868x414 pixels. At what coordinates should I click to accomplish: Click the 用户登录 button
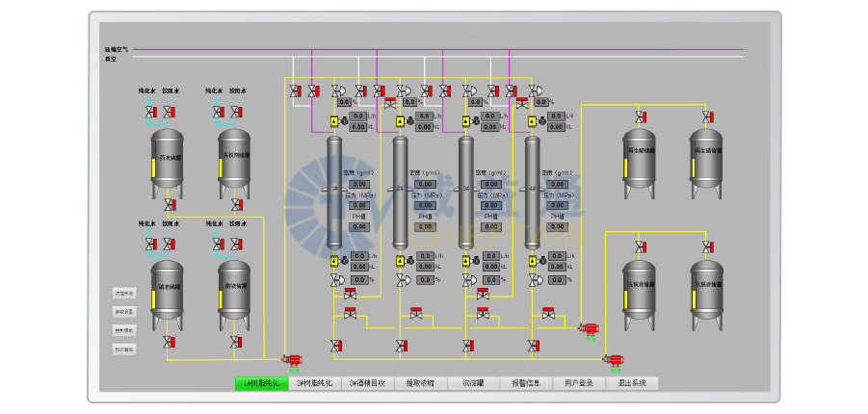579,383
